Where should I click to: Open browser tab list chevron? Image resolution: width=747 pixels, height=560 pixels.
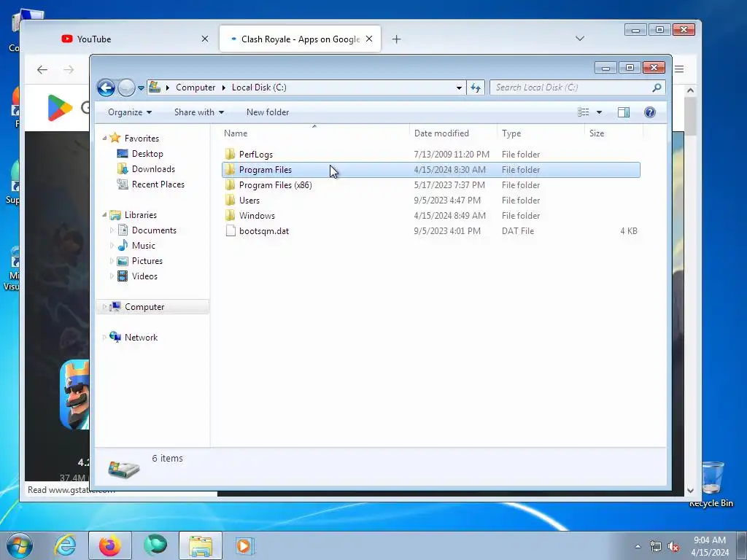[580, 39]
